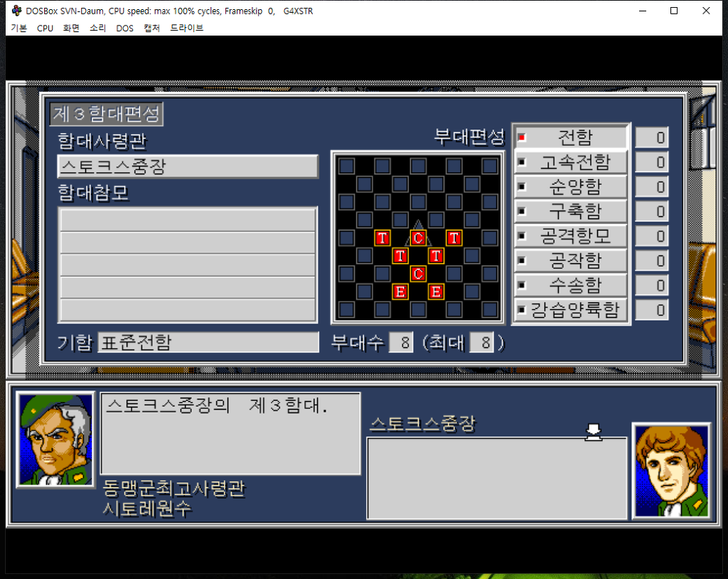Screen dimensions: 728x579
Task: Open the 드라이브 menu
Action: pos(187,28)
